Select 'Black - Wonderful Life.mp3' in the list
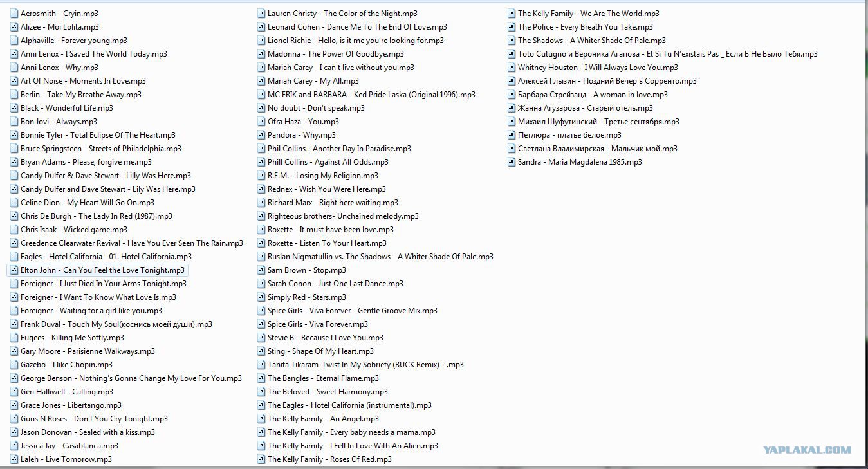 click(x=67, y=108)
